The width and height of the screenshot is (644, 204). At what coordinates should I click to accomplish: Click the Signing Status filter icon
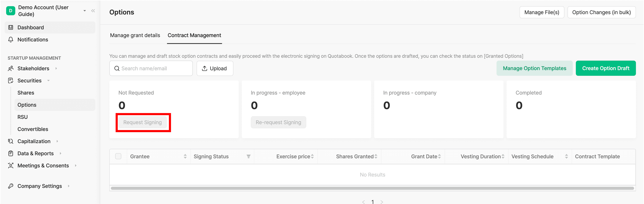click(248, 157)
